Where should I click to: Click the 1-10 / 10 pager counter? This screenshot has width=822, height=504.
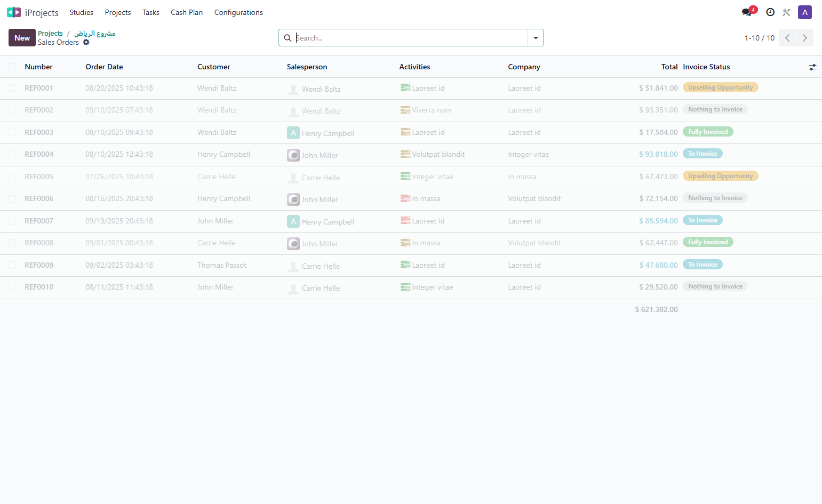click(760, 38)
